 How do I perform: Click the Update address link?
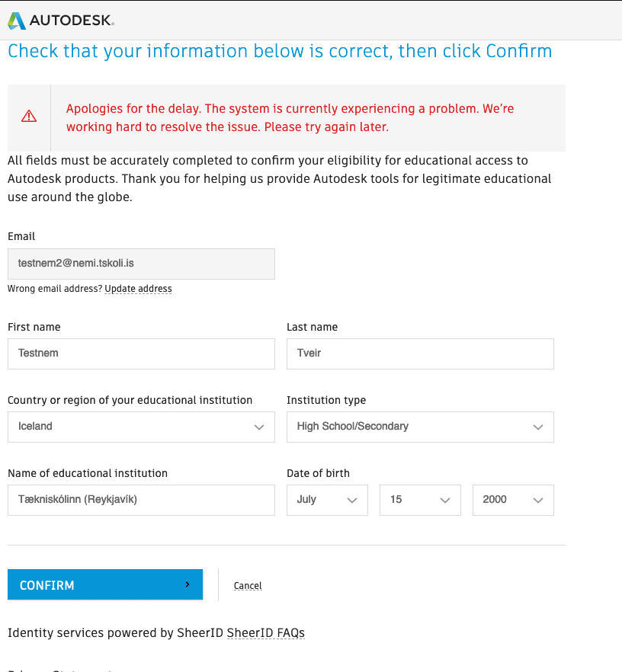click(138, 289)
